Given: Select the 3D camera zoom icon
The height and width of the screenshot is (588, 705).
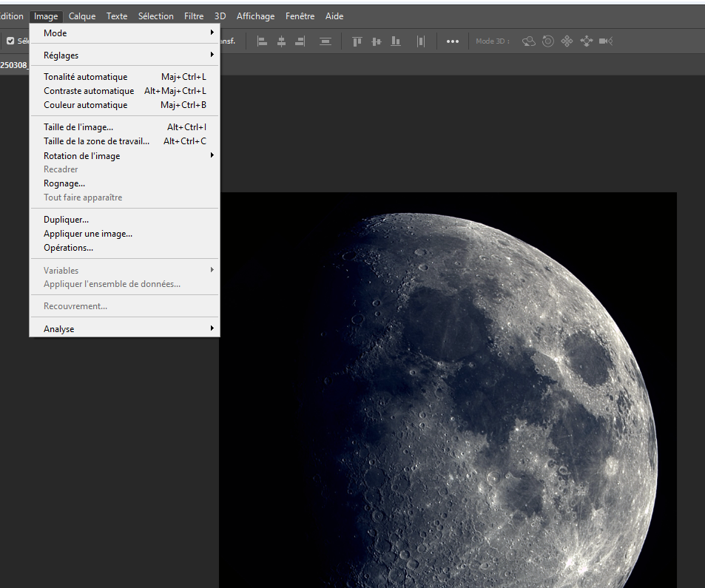Looking at the screenshot, I should point(606,41).
